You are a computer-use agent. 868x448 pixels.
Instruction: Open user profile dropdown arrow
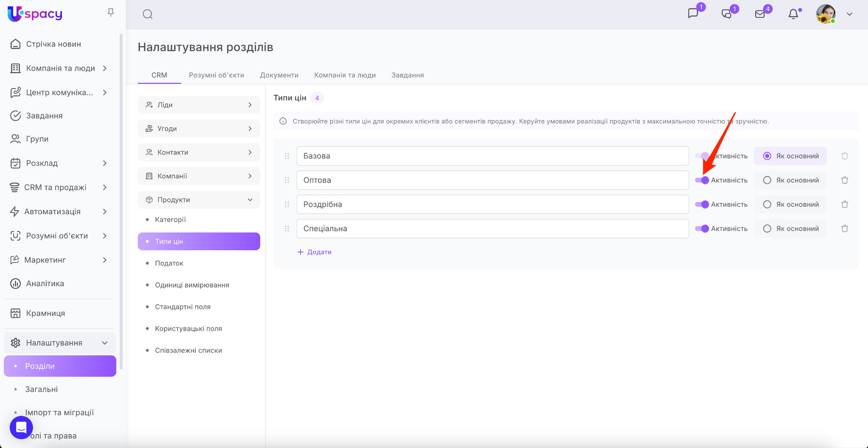(x=849, y=14)
